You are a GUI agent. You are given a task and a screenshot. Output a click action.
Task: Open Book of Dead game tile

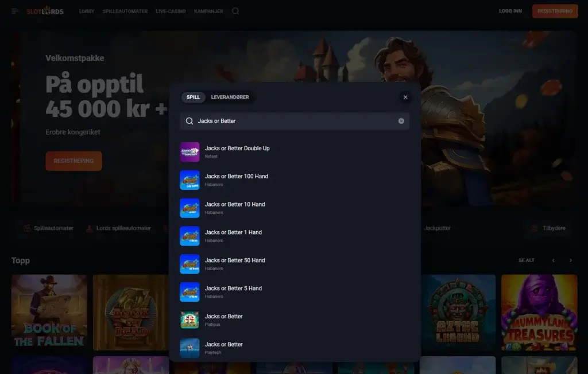point(130,312)
